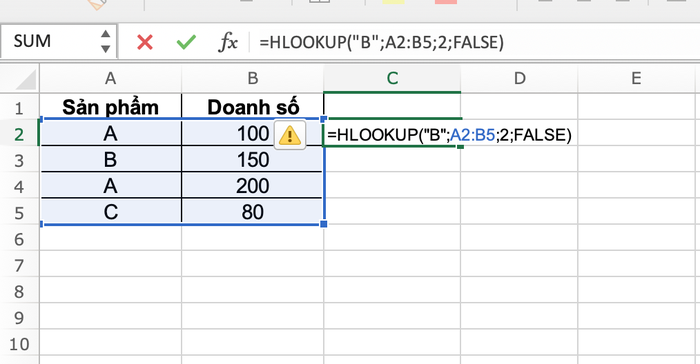Select row 9 header

coord(19,318)
